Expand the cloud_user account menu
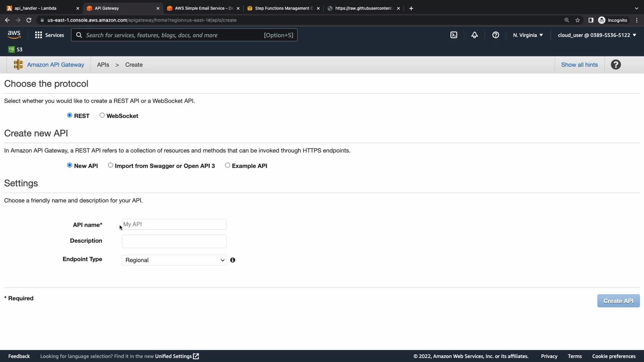The width and height of the screenshot is (644, 362). [597, 35]
